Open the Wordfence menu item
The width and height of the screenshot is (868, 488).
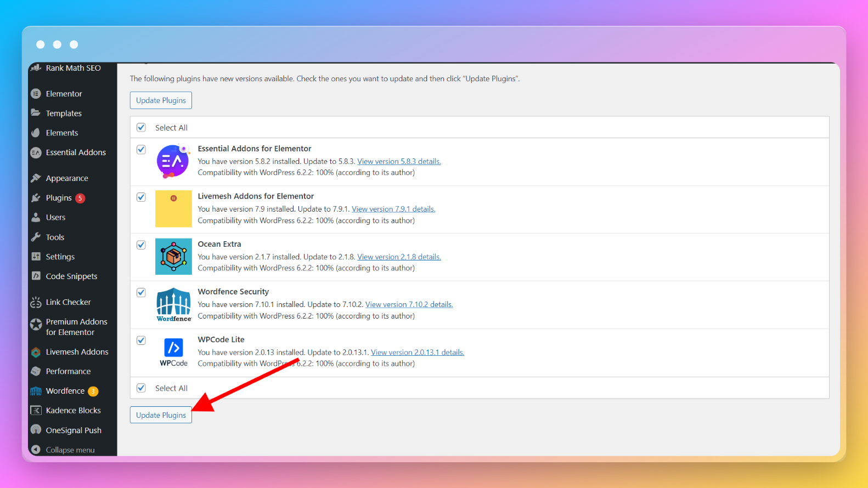tap(65, 391)
